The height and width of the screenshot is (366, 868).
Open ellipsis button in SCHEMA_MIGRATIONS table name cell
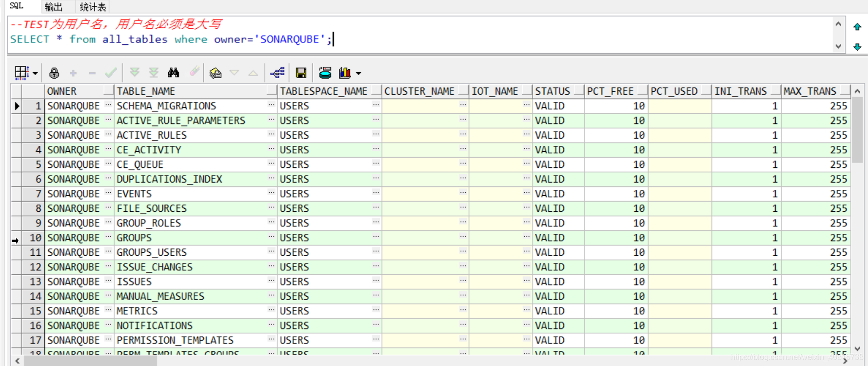pyautogui.click(x=271, y=105)
